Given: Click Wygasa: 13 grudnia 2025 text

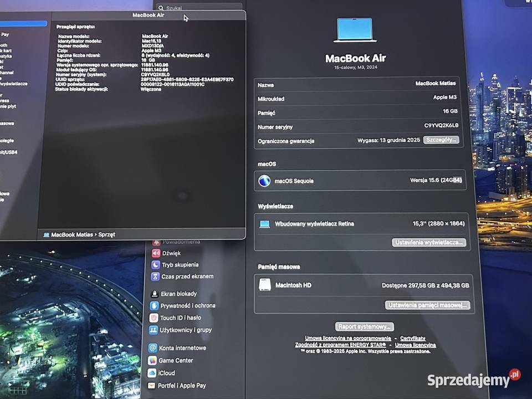Looking at the screenshot, I should tap(388, 140).
